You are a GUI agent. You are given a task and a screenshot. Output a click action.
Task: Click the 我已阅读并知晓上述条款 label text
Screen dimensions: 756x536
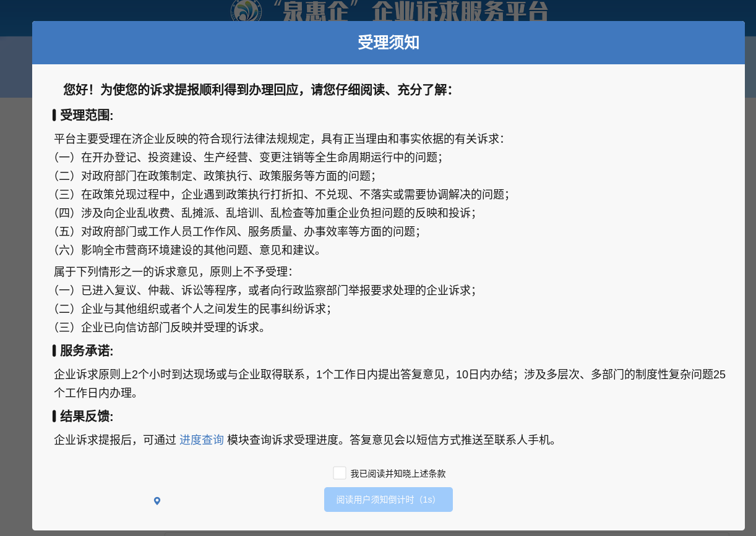(398, 474)
